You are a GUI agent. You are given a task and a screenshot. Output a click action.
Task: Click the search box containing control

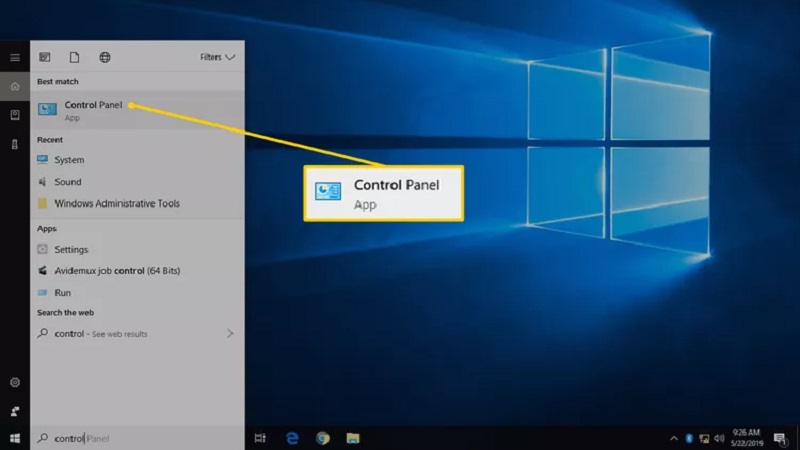[x=137, y=438]
